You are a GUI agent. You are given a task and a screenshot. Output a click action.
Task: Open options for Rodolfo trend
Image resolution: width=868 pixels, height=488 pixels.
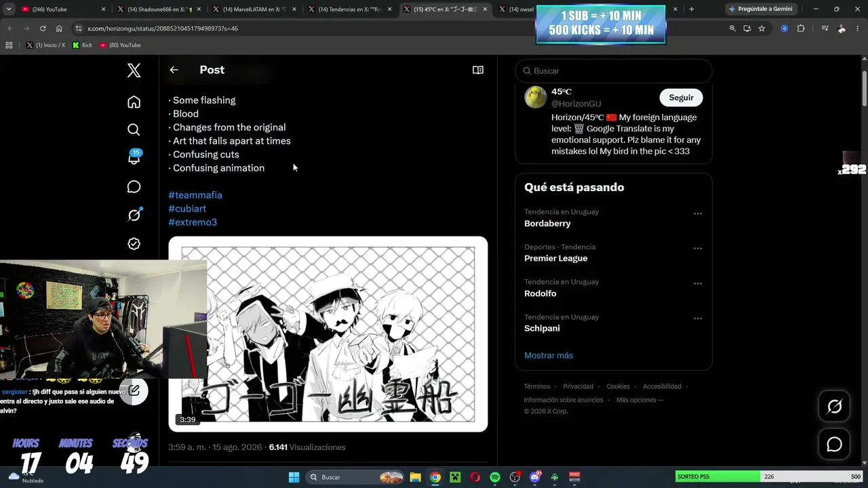coord(697,283)
